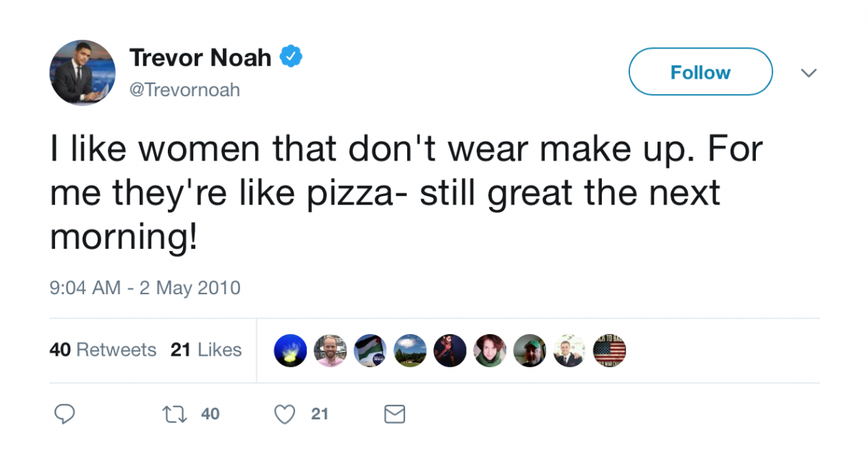The height and width of the screenshot is (462, 868).
Task: Click the man in green cap avatar
Action: (529, 351)
